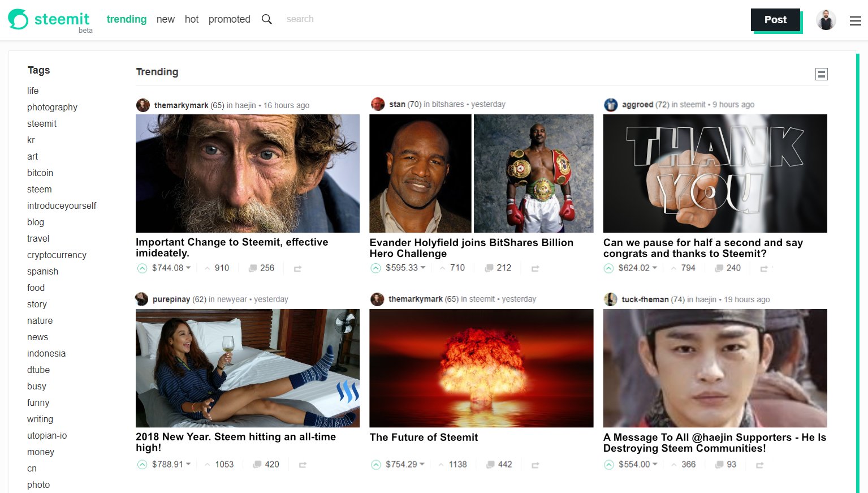Screen dimensions: 868x493
Task: Open the 'THANK YOU' image thumbnail
Action: point(715,173)
